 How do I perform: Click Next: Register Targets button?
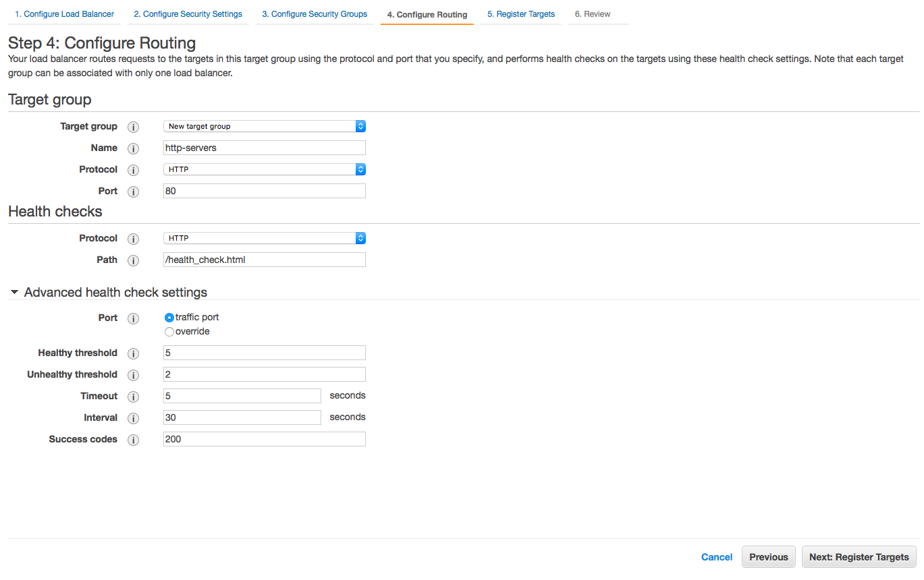(x=859, y=557)
